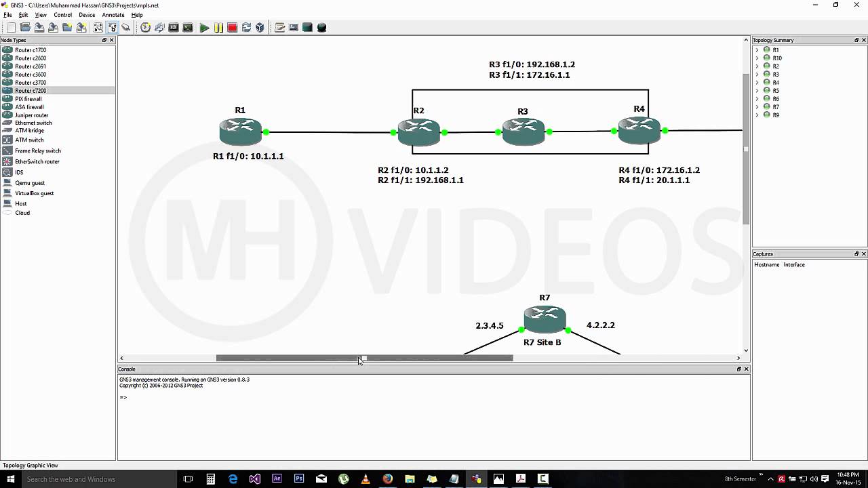
Task: Select PIX firewall node type
Action: click(x=58, y=99)
